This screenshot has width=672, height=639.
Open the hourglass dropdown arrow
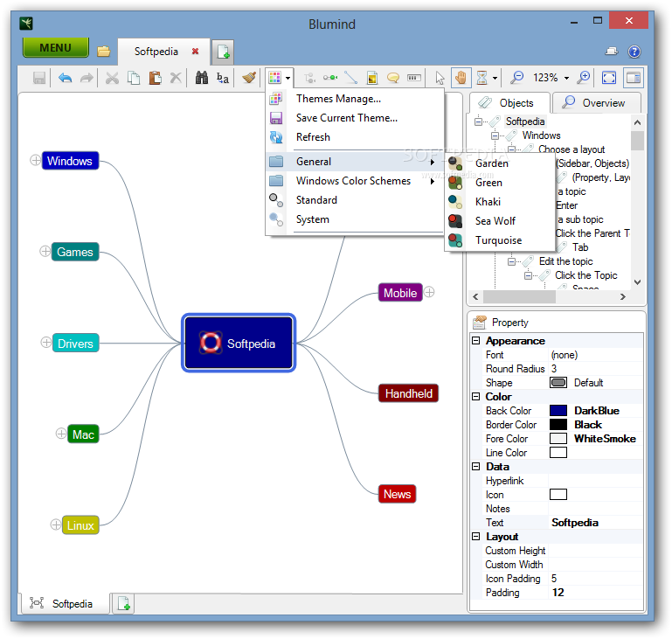(x=495, y=78)
